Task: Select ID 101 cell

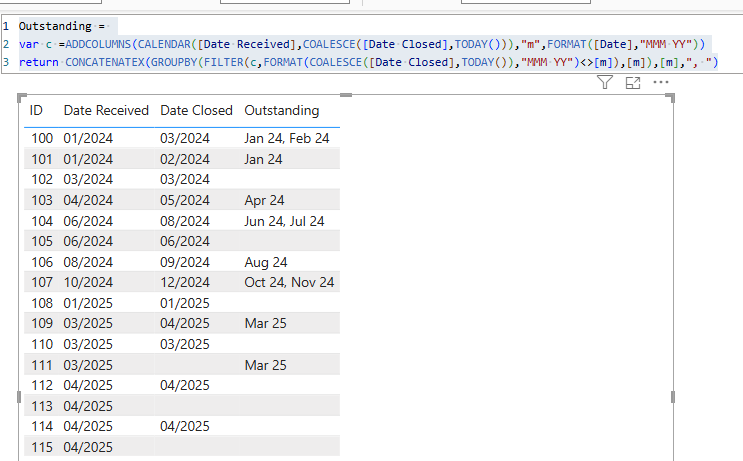Action: (42, 159)
